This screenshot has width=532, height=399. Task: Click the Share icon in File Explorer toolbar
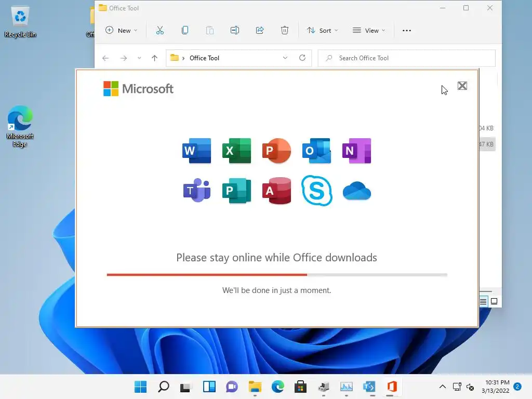click(x=260, y=30)
